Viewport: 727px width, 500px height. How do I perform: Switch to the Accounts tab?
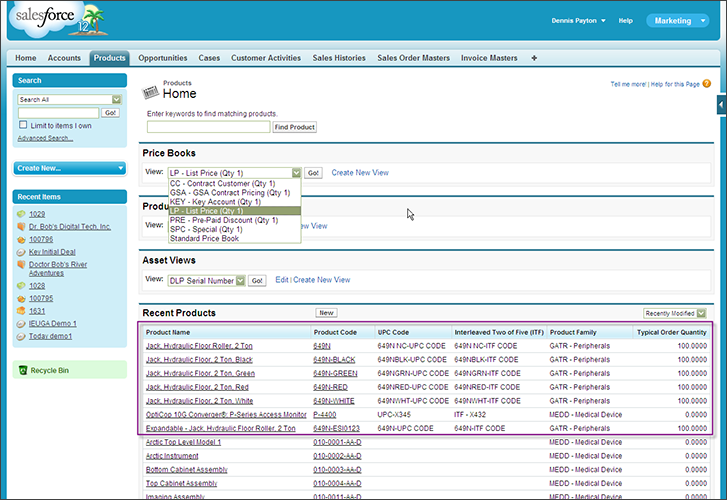[64, 58]
